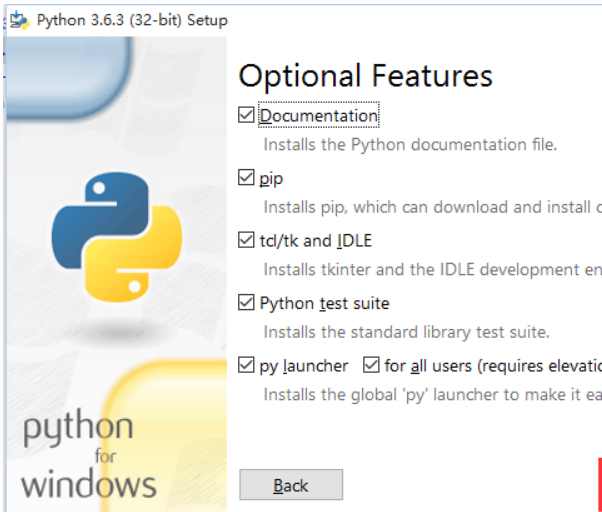
Task: Uncheck the Documentation checkbox
Action: coord(247,116)
